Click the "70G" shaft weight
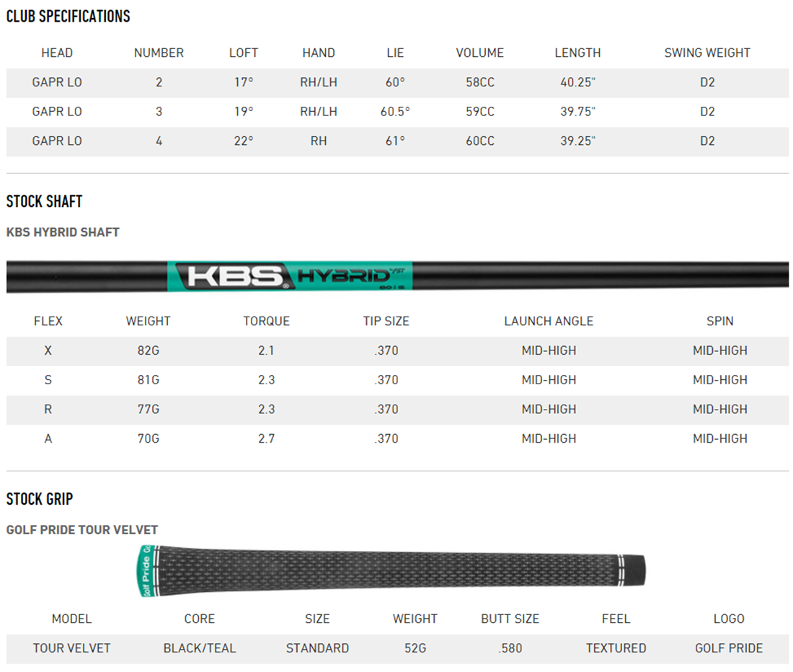Screen dimensions: 793x672 (x=149, y=439)
